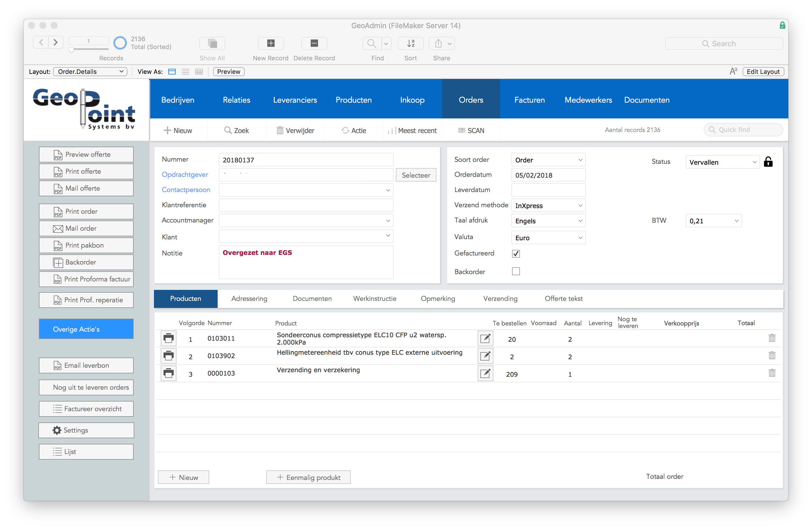Click the Eenmalig produkt button

coord(308,477)
